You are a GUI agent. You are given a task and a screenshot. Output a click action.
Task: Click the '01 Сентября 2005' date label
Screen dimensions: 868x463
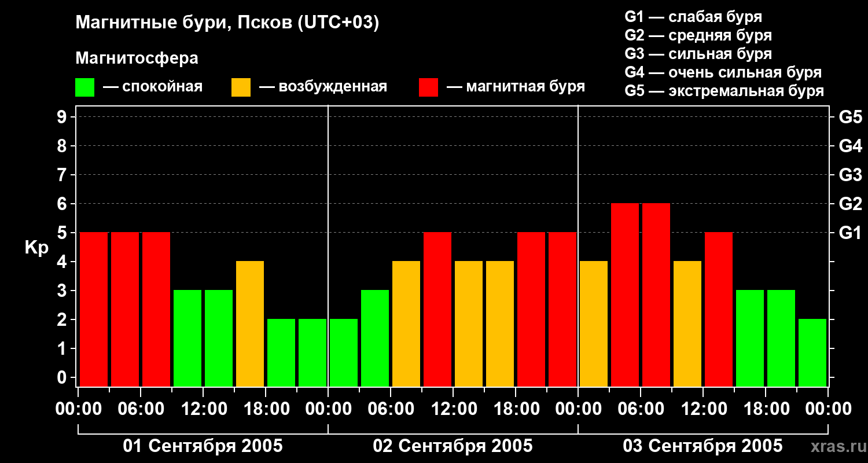pyautogui.click(x=203, y=446)
